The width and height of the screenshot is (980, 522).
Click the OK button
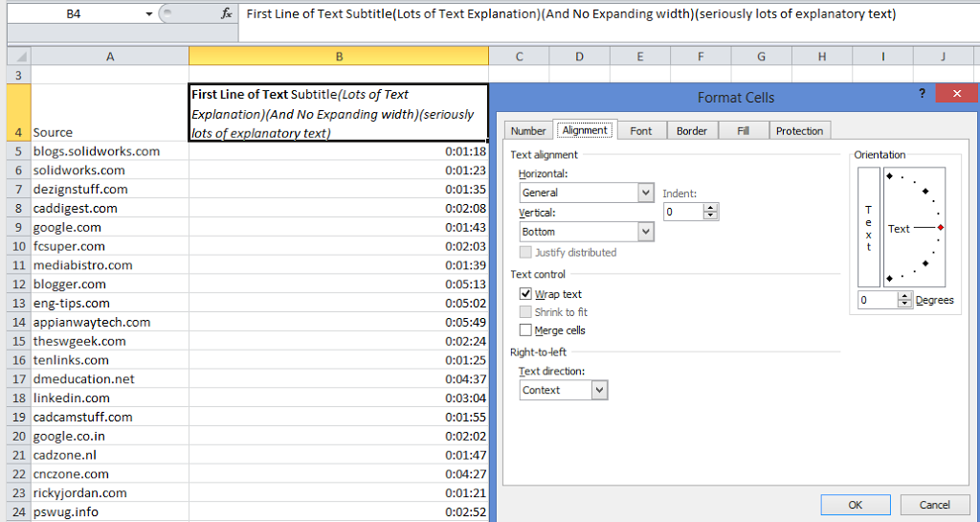click(855, 505)
